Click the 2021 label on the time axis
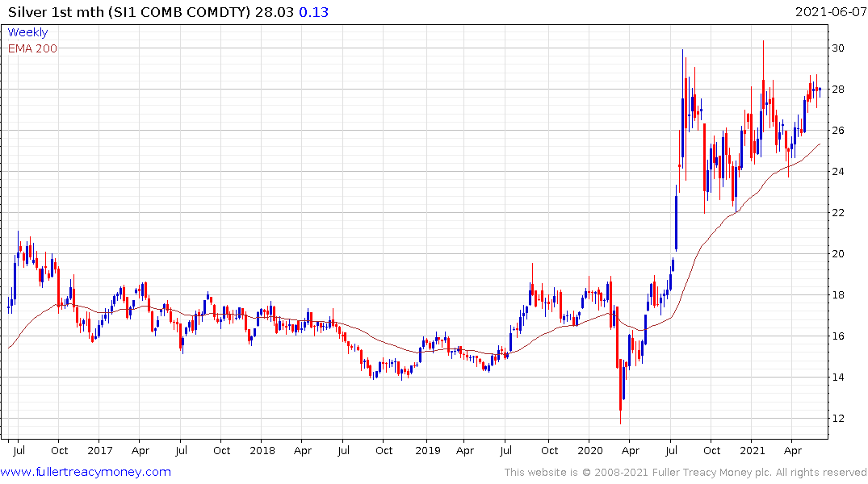The width and height of the screenshot is (868, 484). coord(753,450)
